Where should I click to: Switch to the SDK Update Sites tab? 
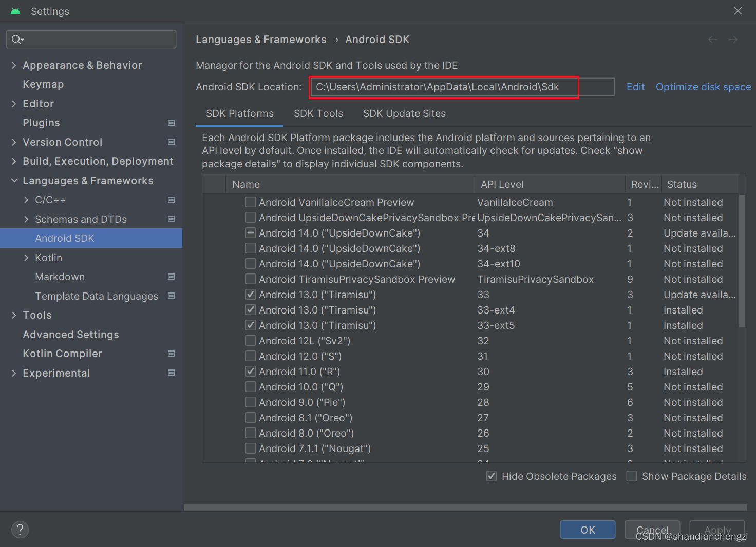(404, 113)
